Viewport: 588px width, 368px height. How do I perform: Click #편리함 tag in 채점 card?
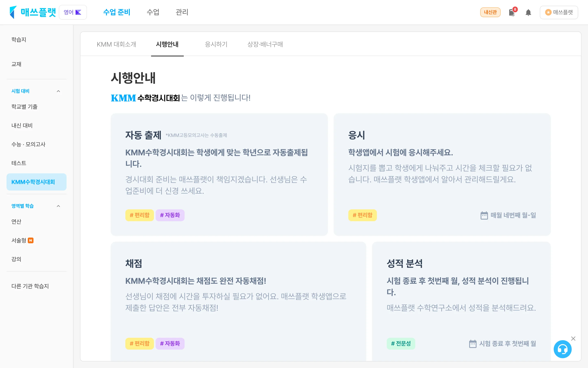point(139,343)
